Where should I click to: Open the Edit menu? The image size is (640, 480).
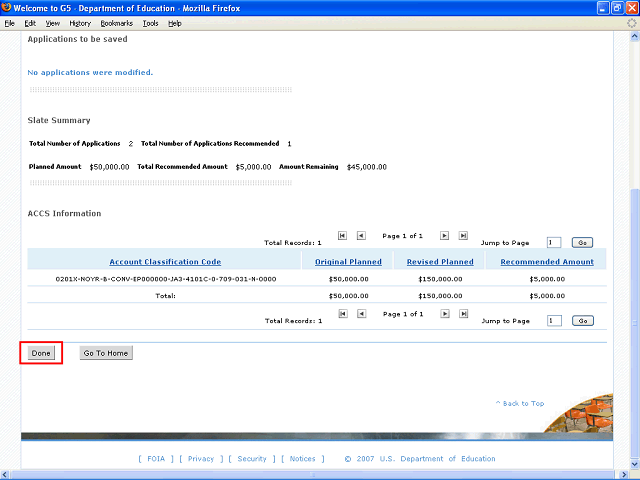(x=30, y=23)
